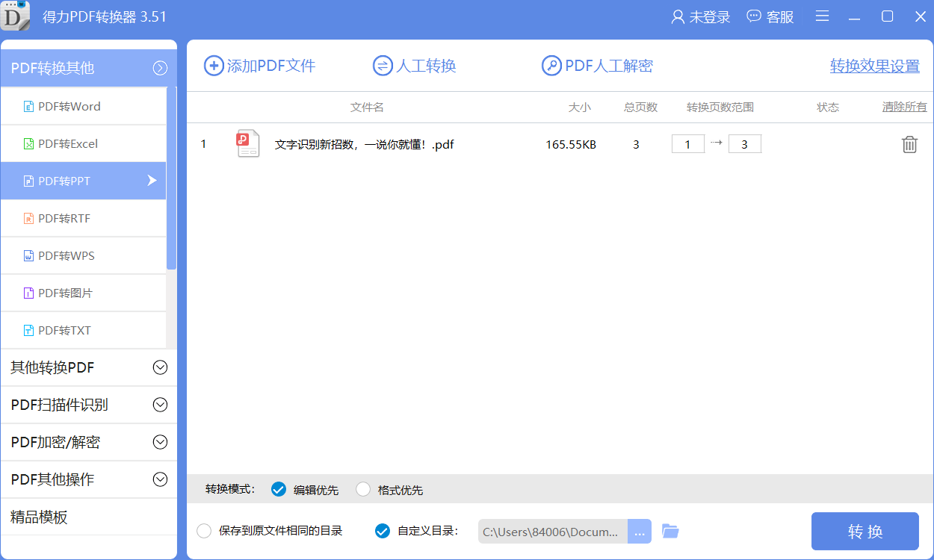Screen dimensions: 934x560
Task: Collapse the PDF转换其他 section
Action: tap(160, 68)
